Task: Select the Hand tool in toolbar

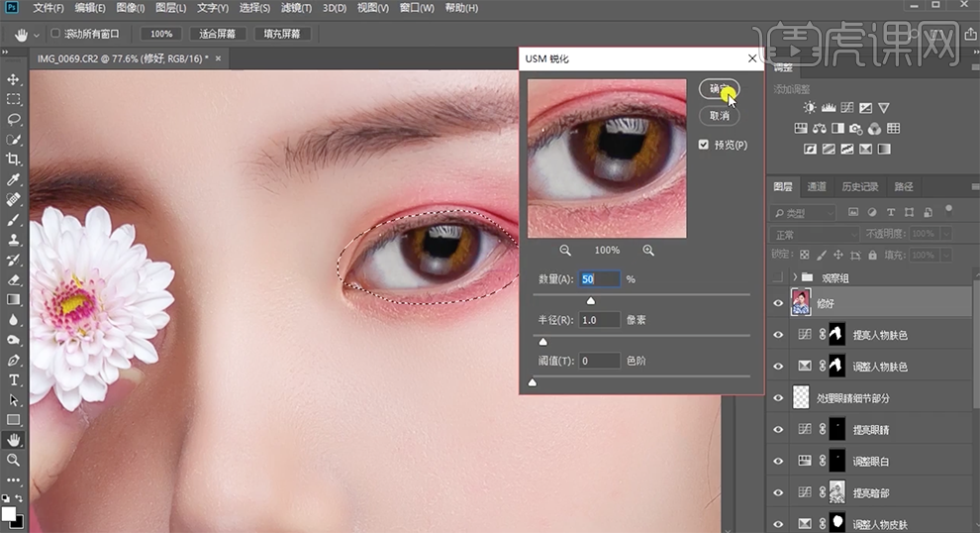Action: click(13, 440)
